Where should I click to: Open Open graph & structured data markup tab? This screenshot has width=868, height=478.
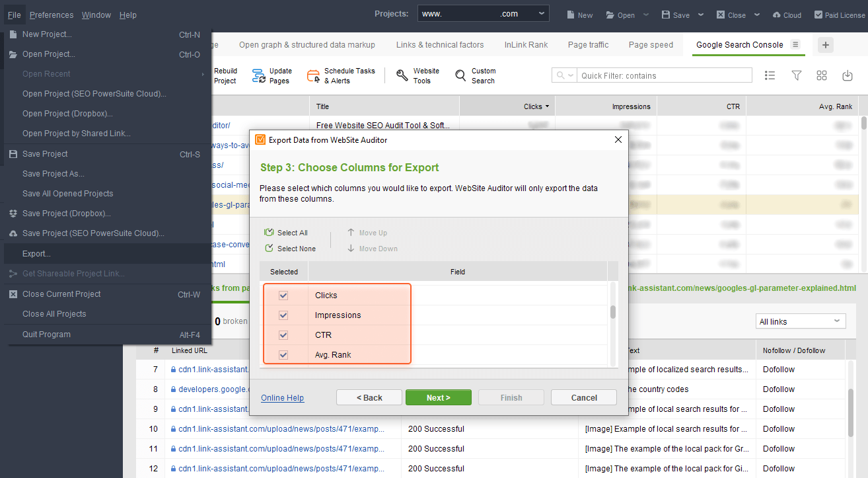307,45
